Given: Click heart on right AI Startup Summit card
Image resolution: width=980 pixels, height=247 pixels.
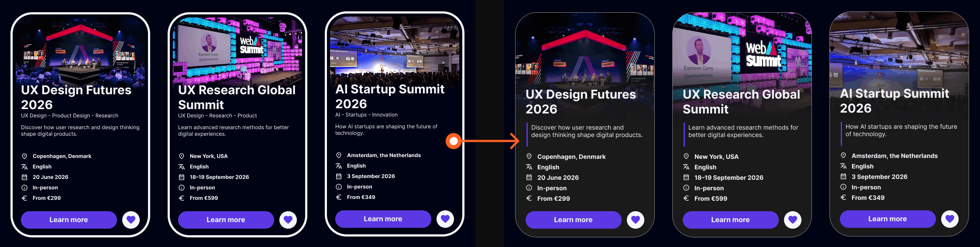Looking at the screenshot, I should pyautogui.click(x=950, y=219).
